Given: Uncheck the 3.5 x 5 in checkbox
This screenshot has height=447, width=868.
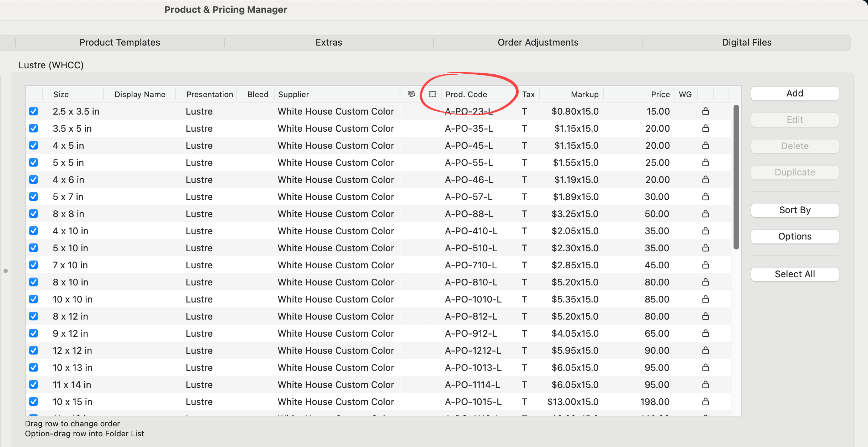Looking at the screenshot, I should (x=33, y=128).
